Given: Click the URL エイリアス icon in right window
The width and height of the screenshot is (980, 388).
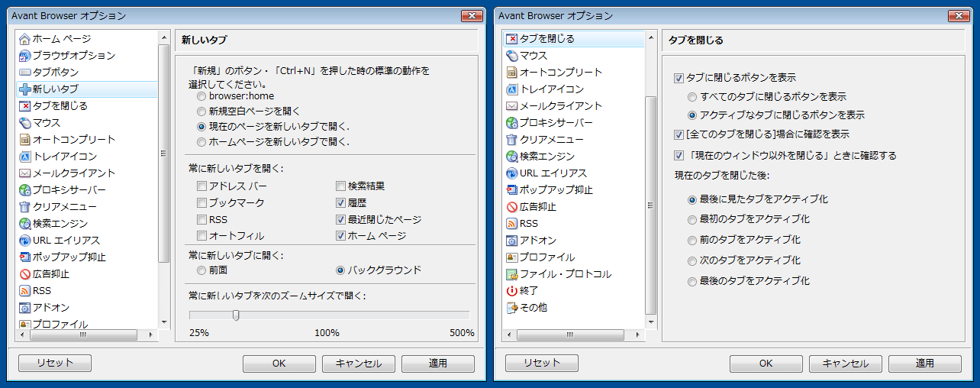Looking at the screenshot, I should click(x=512, y=173).
